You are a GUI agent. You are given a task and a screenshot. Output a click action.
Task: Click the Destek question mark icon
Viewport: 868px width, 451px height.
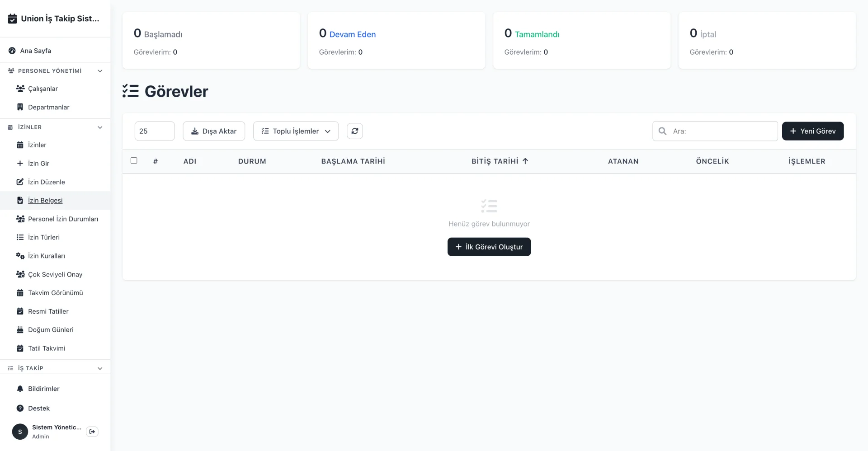20,408
